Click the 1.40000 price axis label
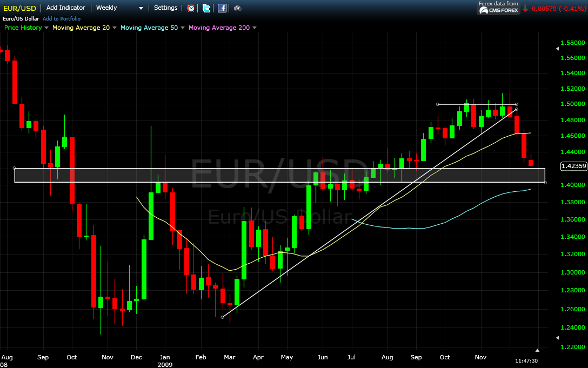 (573, 185)
